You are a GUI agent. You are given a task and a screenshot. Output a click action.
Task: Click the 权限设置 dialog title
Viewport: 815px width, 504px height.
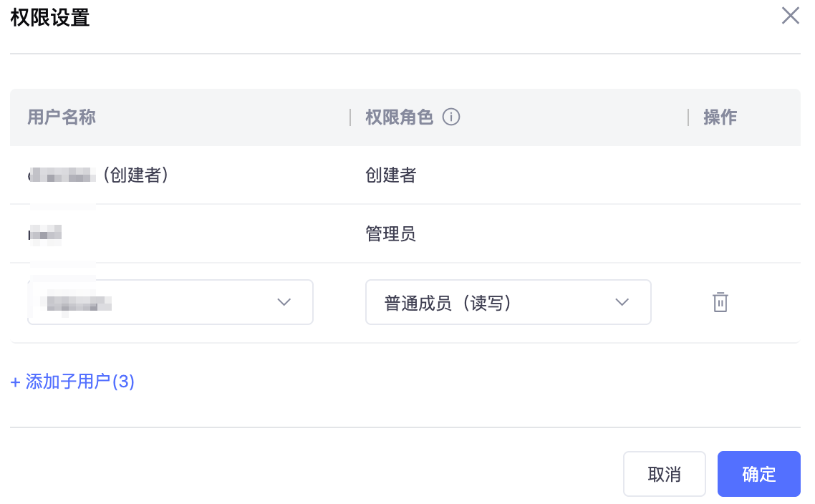(x=50, y=17)
